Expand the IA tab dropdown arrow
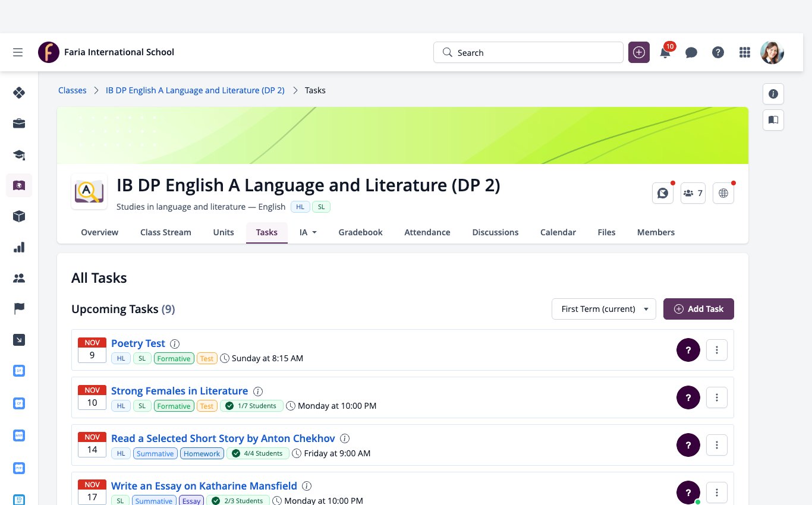Image resolution: width=812 pixels, height=505 pixels. (314, 232)
